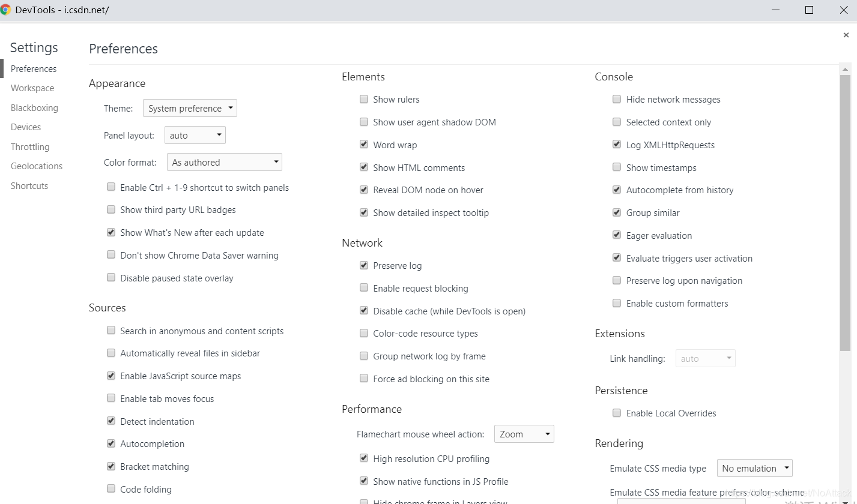This screenshot has height=504, width=857.
Task: Uncheck Show HTML comments
Action: point(364,167)
